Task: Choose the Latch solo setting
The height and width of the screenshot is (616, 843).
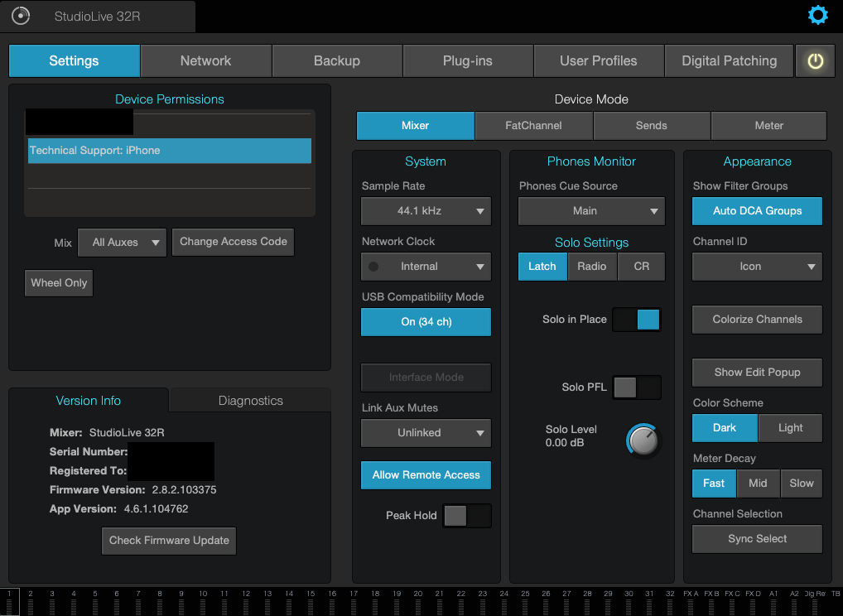Action: (542, 267)
